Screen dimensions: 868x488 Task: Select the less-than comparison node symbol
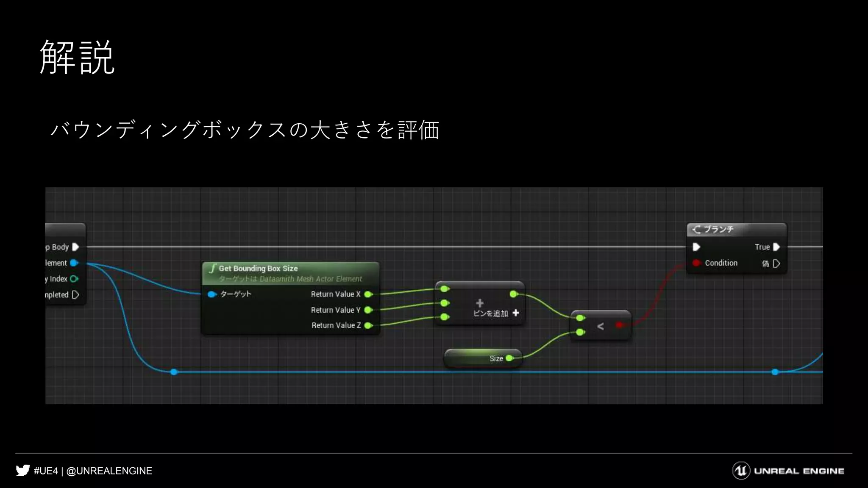click(600, 326)
